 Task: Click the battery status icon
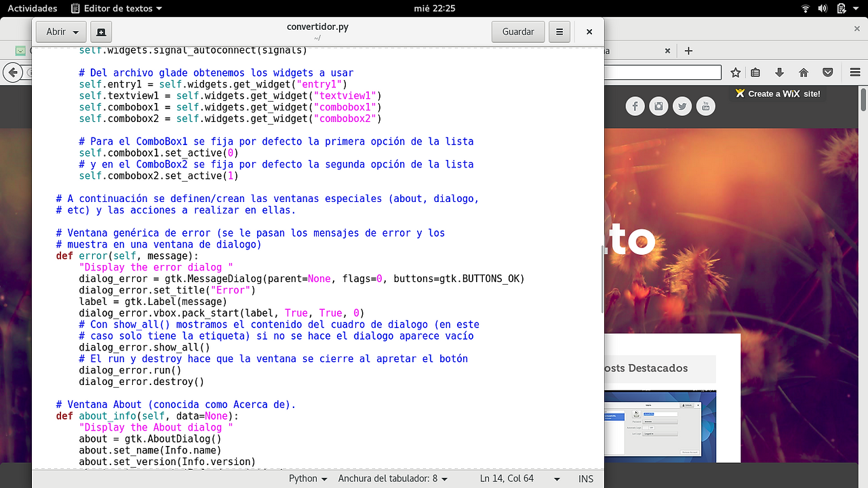(x=840, y=8)
